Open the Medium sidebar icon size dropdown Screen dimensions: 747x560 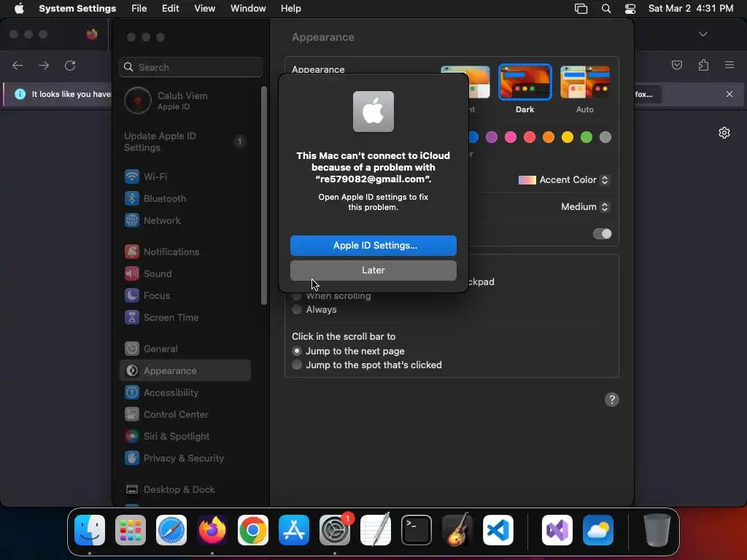pyautogui.click(x=584, y=206)
